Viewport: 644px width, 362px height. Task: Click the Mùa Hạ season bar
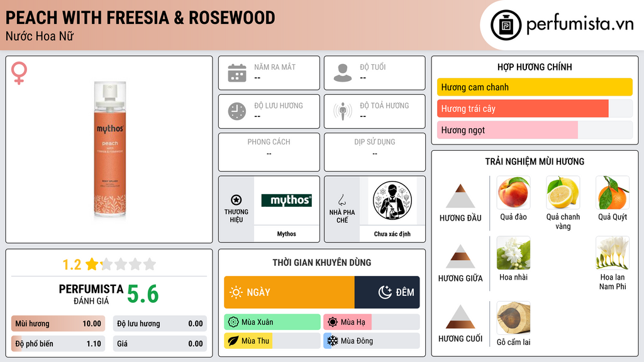point(371,322)
